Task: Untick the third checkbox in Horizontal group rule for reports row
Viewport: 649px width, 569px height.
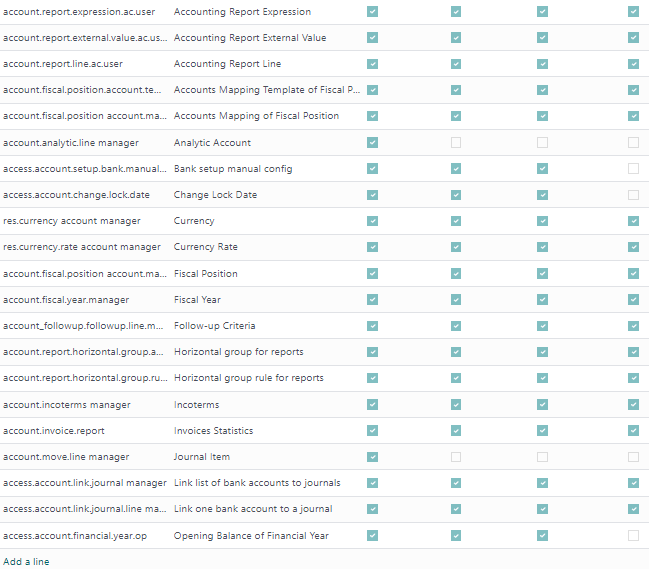Action: point(542,378)
